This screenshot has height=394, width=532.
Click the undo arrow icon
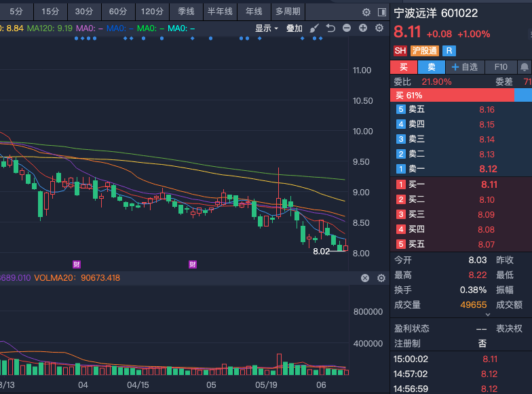pyautogui.click(x=330, y=28)
